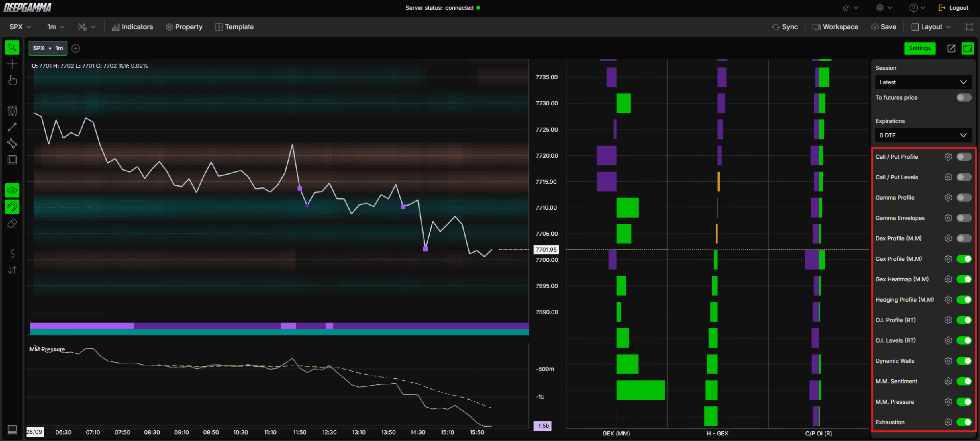Open chart in popout window
Image resolution: width=980 pixels, height=441 pixels.
click(951, 48)
